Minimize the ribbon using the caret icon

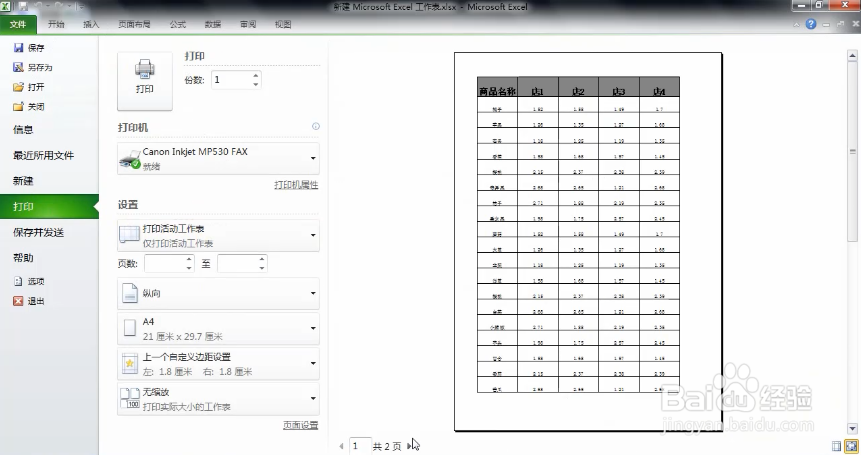[x=796, y=25]
